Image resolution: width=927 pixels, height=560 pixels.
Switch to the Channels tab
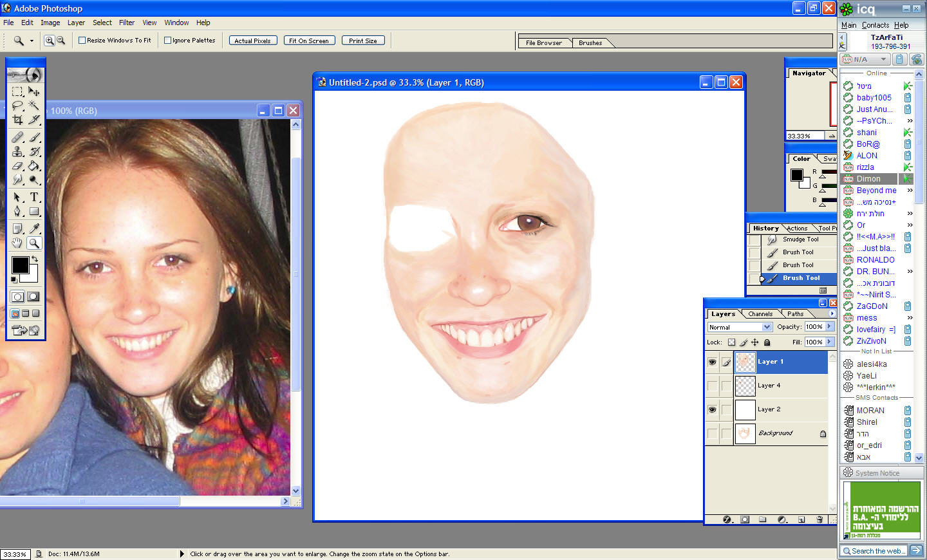coord(760,314)
